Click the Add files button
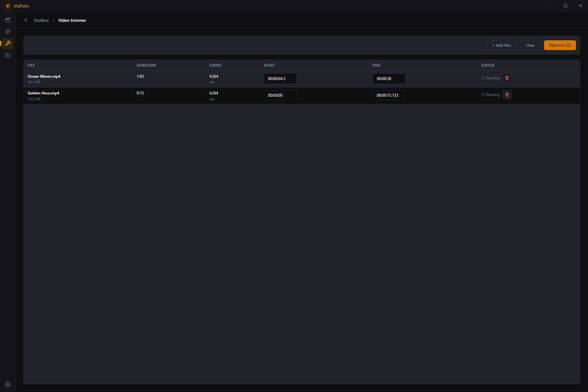 501,45
